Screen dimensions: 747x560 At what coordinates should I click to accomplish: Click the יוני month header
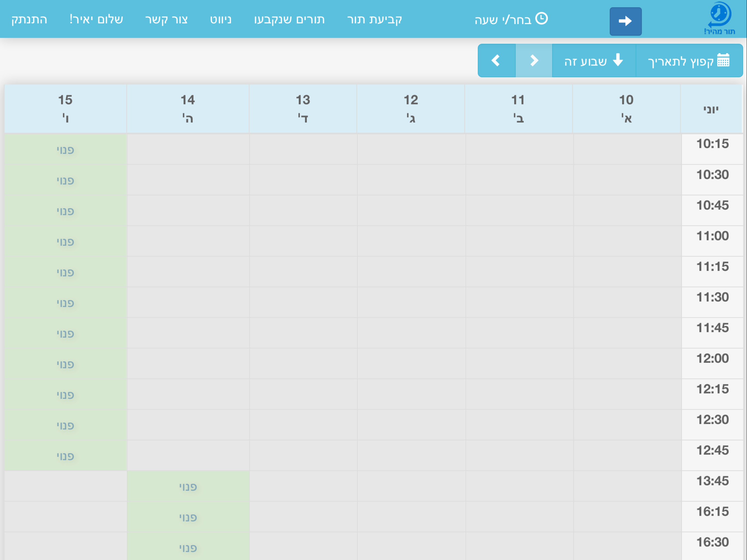coord(711,109)
